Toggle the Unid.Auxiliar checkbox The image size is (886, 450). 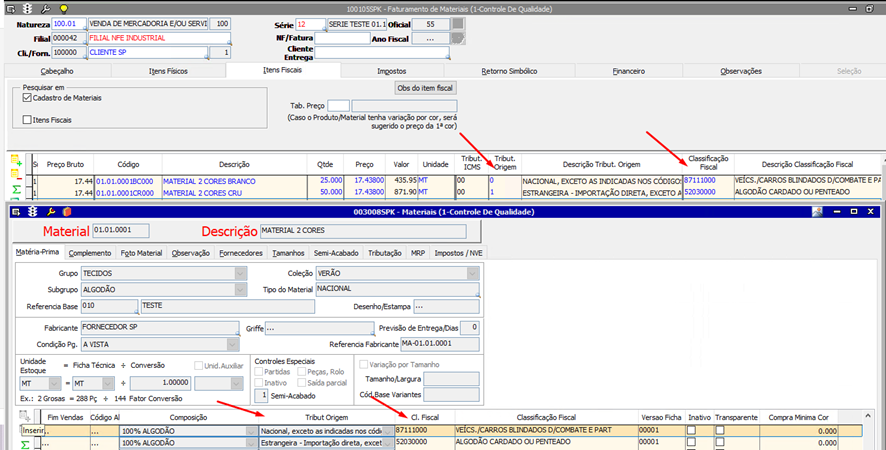(x=198, y=366)
